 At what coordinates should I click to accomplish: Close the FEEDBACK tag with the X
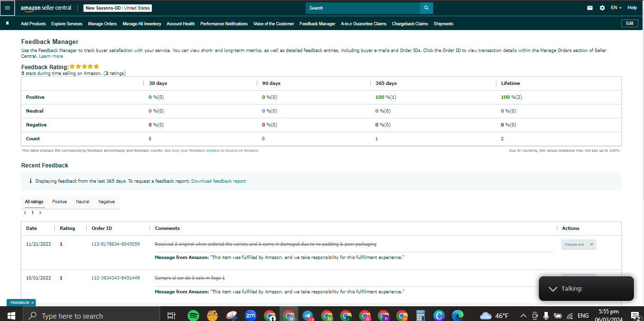(32, 303)
